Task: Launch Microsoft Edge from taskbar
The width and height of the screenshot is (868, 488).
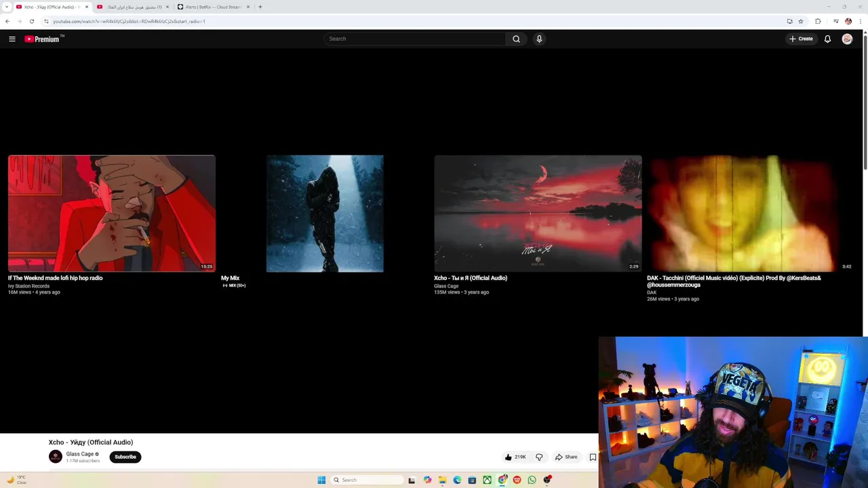Action: coord(457,480)
